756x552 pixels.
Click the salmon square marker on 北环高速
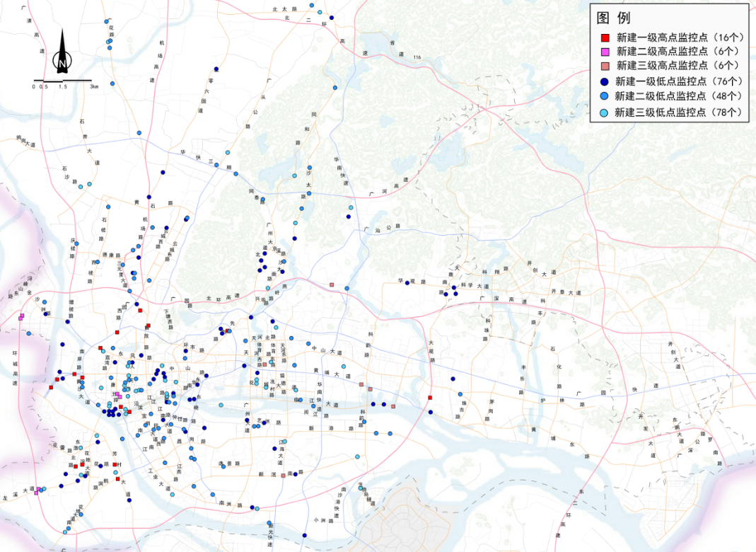pyautogui.click(x=332, y=285)
